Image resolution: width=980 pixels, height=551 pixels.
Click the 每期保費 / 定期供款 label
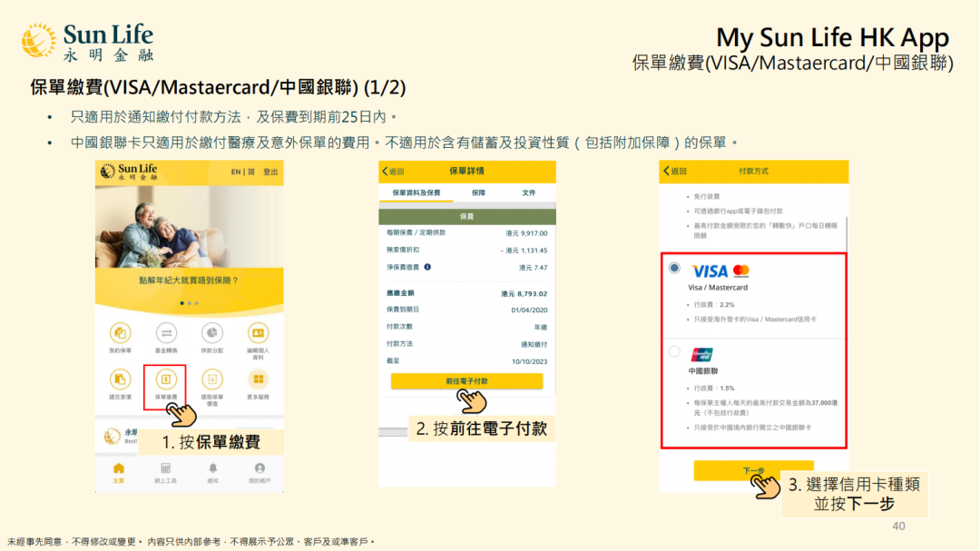(x=416, y=232)
